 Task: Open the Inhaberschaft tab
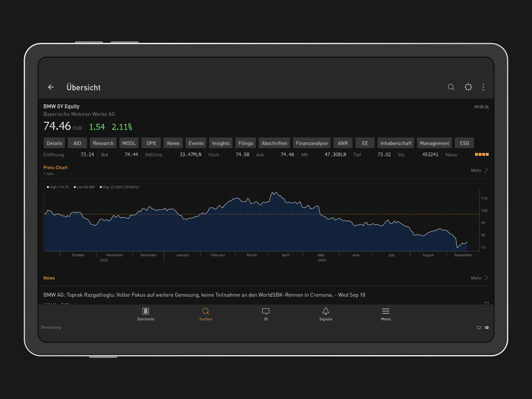[x=396, y=143]
